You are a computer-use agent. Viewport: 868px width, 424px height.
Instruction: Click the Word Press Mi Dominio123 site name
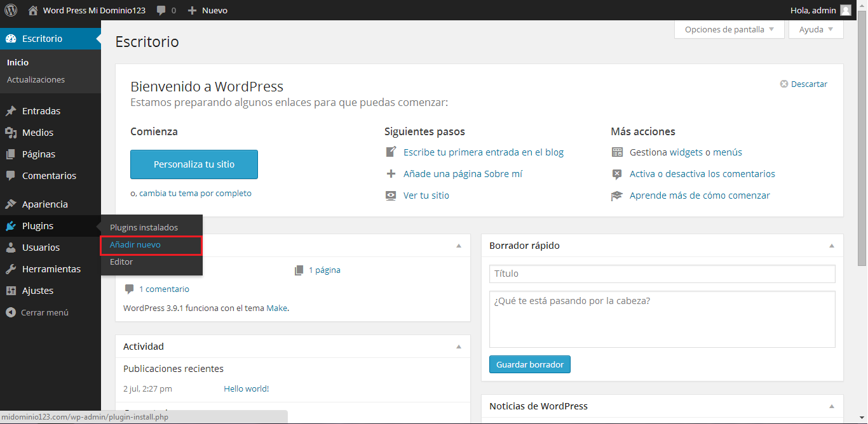coord(94,10)
